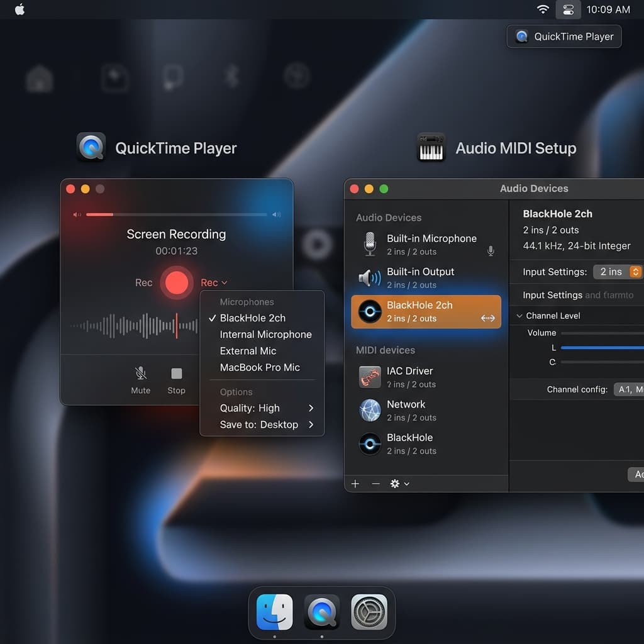Select Internal Microphone from the microphone list
This screenshot has width=644, height=644.
point(266,334)
